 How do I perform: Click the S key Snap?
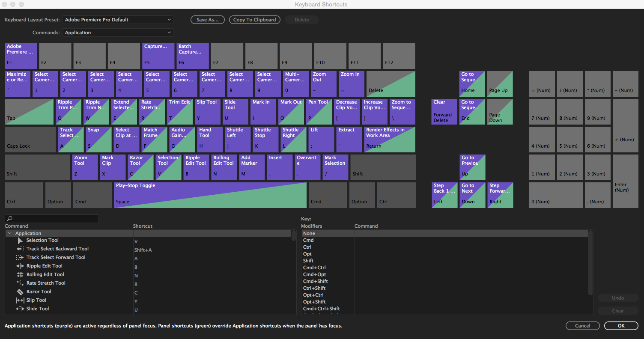98,140
